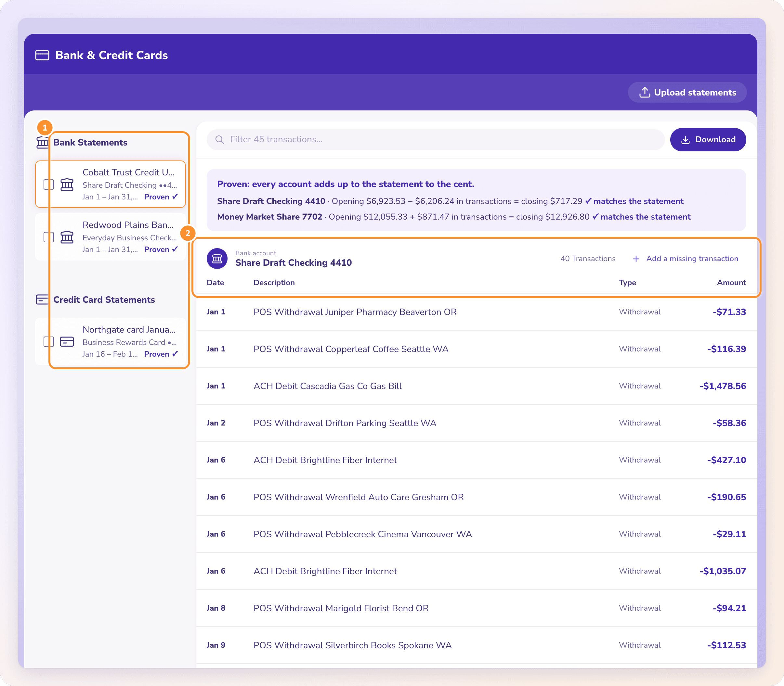Click the plus icon beside Add a missing transaction
Viewport: 784px width, 686px height.
pos(636,259)
